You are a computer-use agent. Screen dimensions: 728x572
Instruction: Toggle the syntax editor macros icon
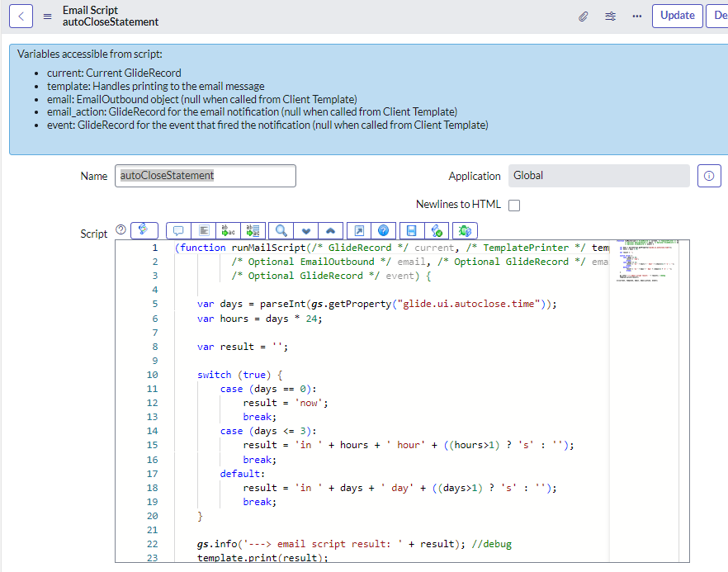click(x=144, y=230)
